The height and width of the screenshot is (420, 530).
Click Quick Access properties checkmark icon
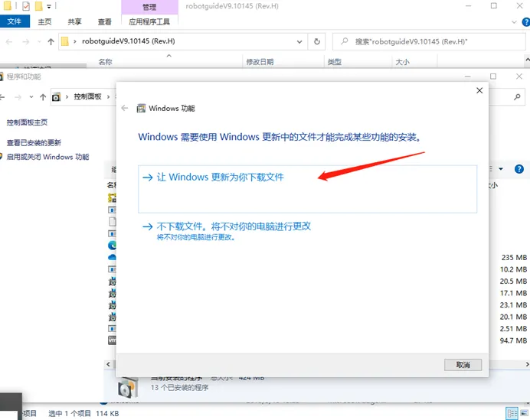coord(26,6)
